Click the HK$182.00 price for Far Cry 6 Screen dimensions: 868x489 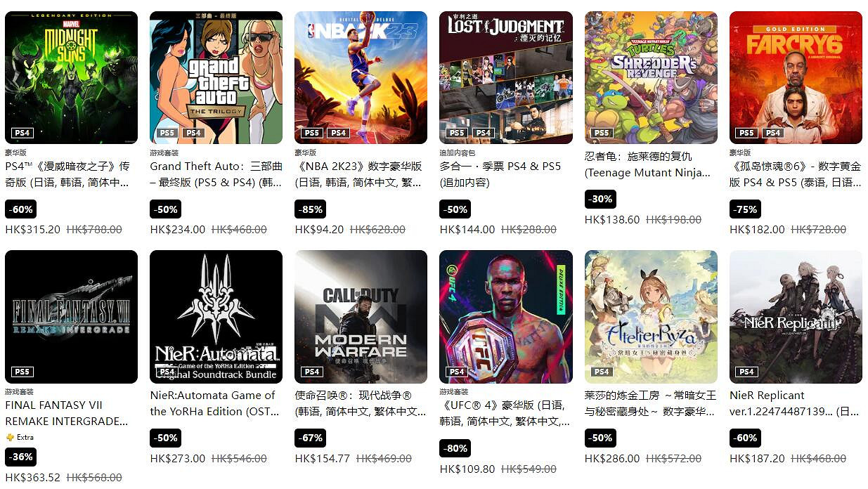point(757,229)
